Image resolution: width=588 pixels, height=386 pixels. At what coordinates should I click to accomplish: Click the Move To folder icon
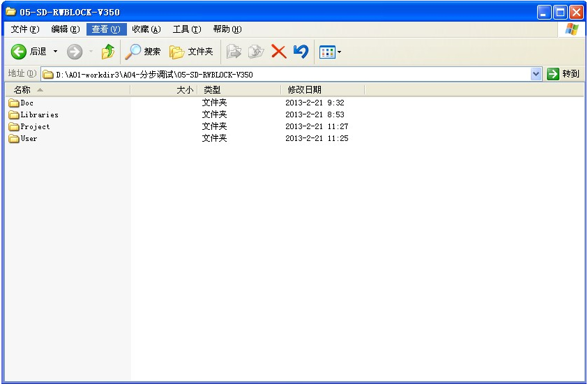coord(234,52)
